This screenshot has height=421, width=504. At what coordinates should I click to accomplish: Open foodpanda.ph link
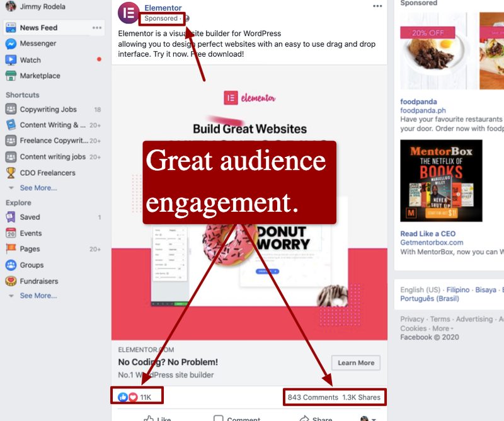click(x=423, y=110)
